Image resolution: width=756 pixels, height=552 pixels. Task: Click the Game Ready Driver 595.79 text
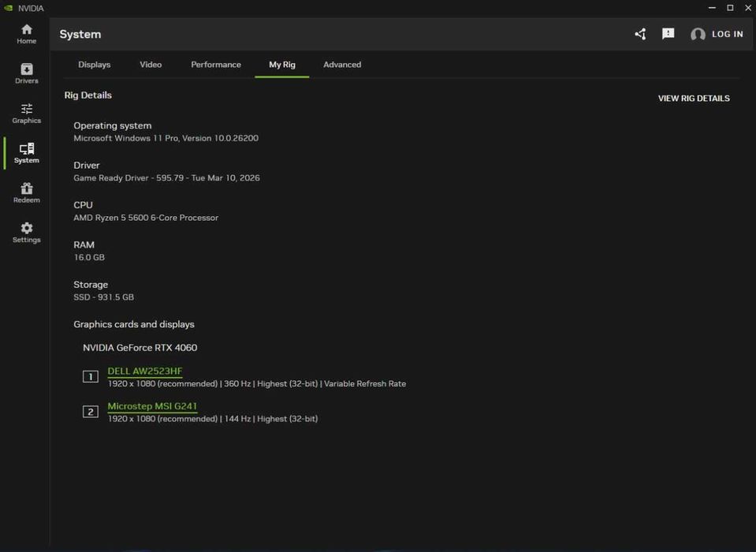166,178
